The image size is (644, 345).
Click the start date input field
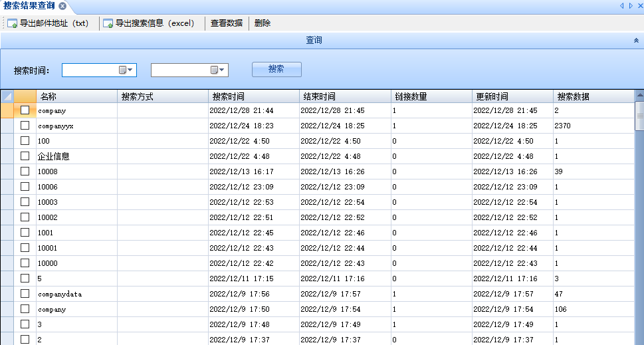(90, 70)
